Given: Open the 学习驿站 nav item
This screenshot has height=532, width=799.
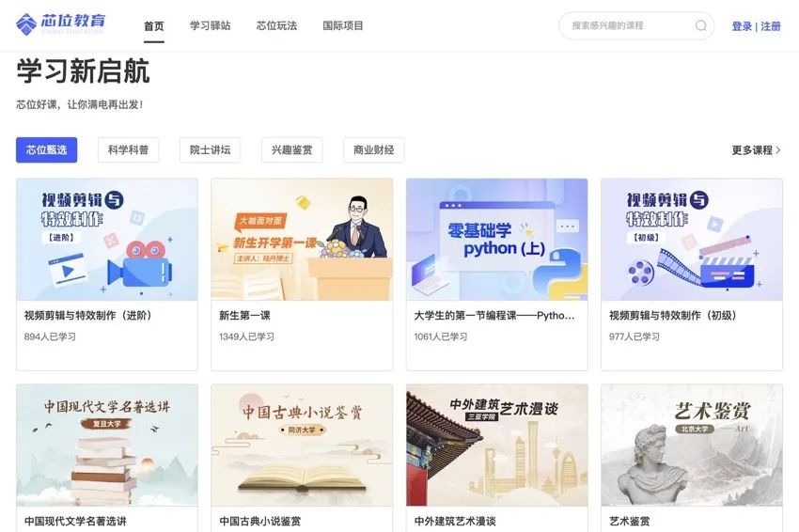Looking at the screenshot, I should [x=210, y=25].
